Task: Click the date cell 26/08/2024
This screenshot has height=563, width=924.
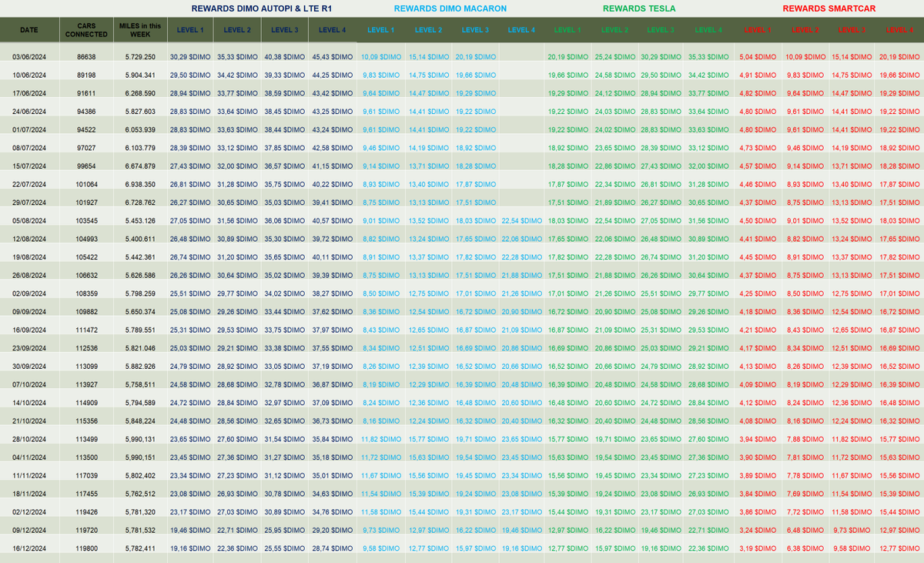Action: [28, 275]
